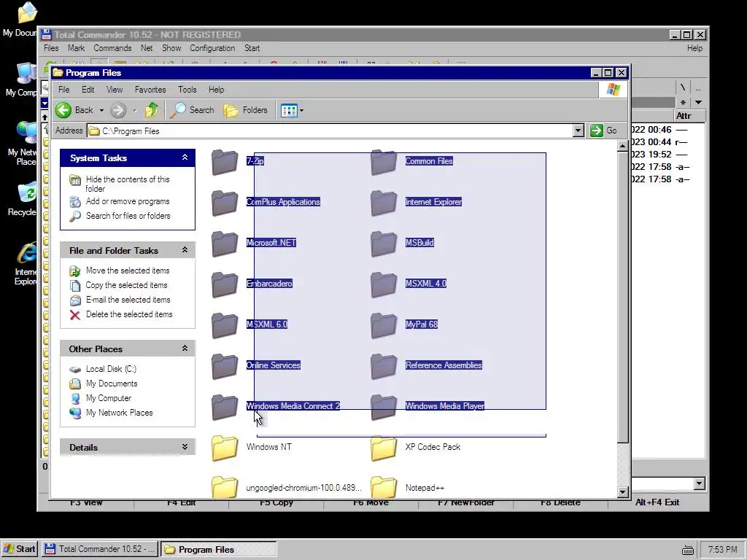747x560 pixels.
Task: Click the Windows Media Connect 2 label
Action: point(293,406)
